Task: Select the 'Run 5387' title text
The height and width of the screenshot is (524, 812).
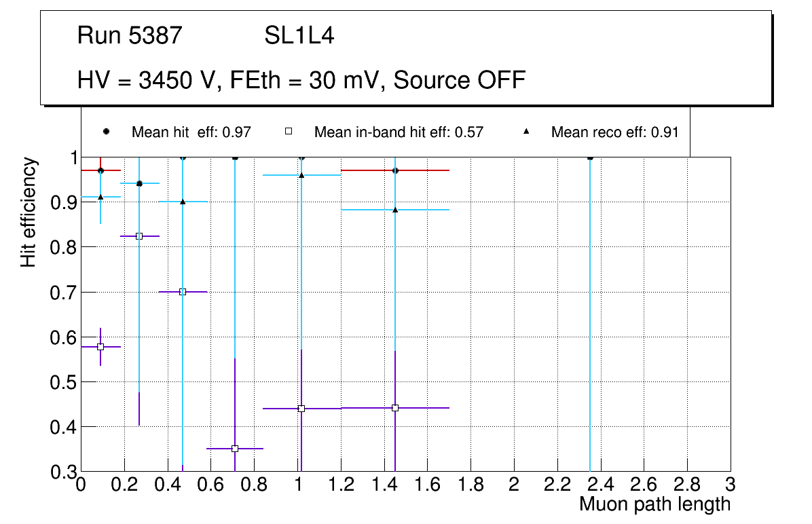Action: pos(130,36)
